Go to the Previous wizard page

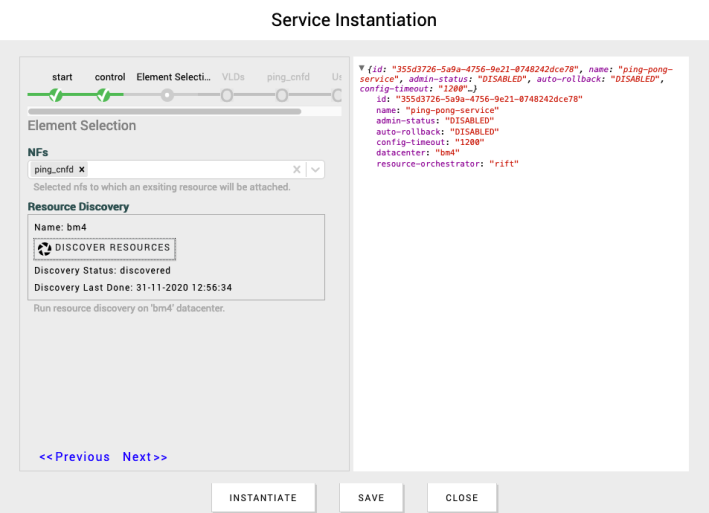pos(74,457)
